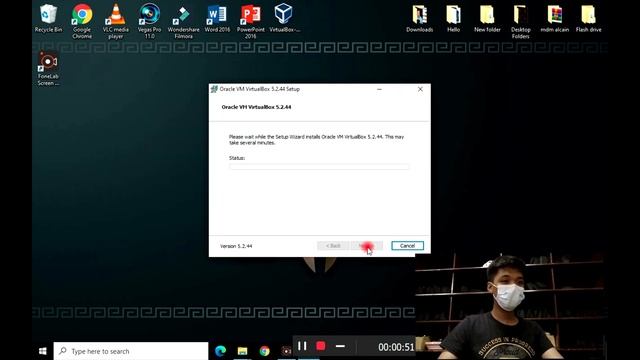640x360 pixels.
Task: Click the recording timer 00:00:51
Action: 396,347
